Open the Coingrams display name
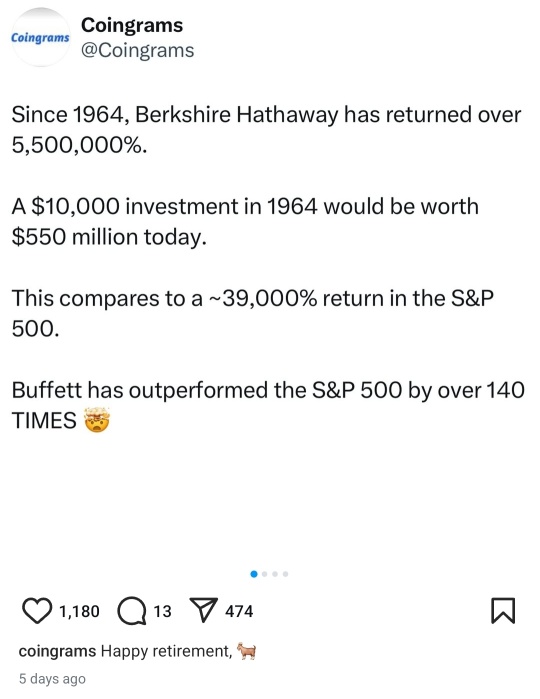Image resolution: width=540 pixels, height=699 pixels. (x=132, y=25)
